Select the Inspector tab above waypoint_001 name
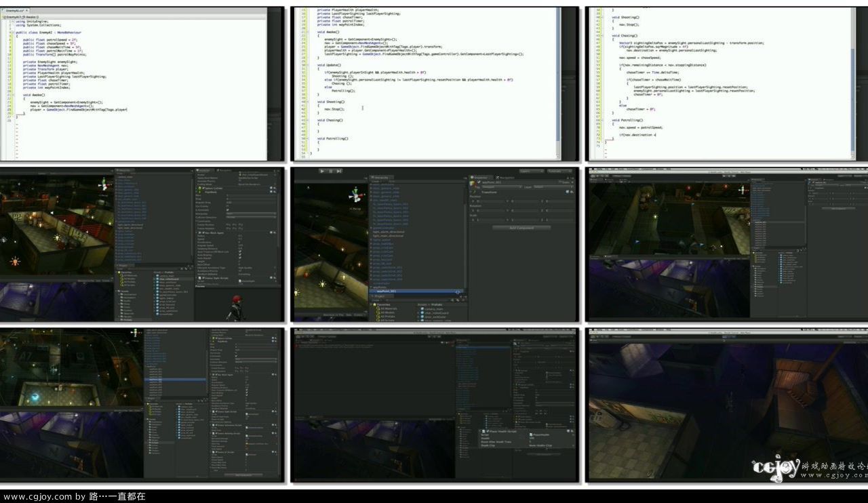 click(481, 178)
